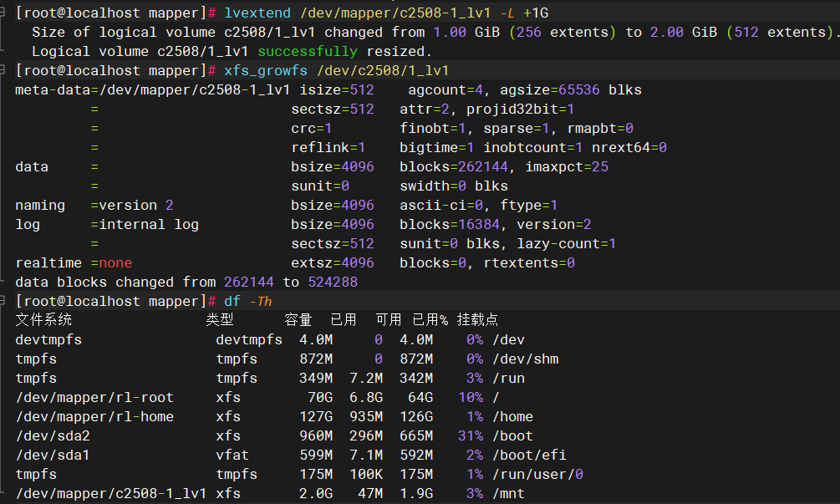Click the "/dev/sda1" filesystem entry

[53, 456]
